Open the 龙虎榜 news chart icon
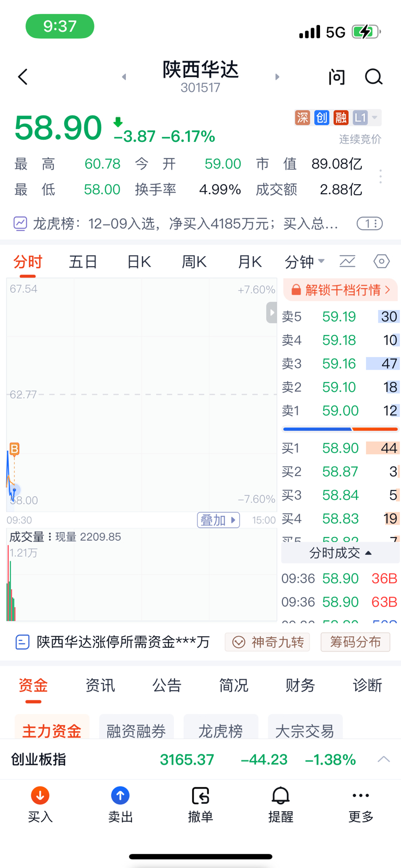This screenshot has height=868, width=401. click(x=20, y=224)
